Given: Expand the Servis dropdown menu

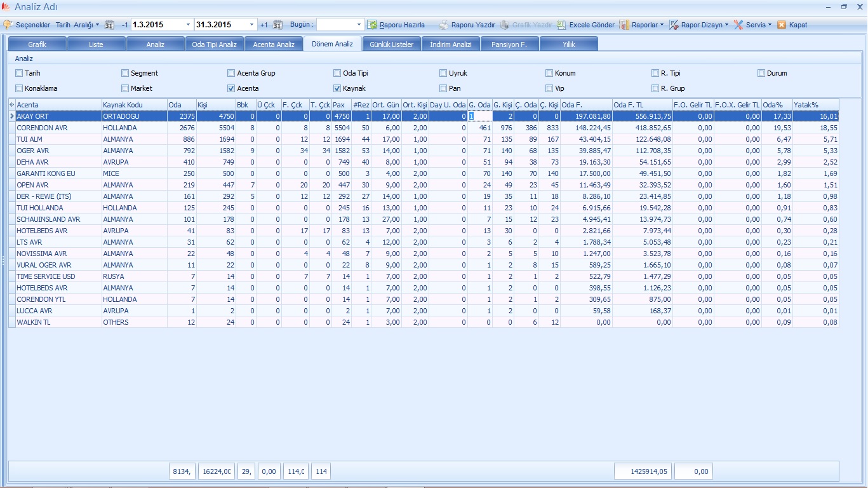Looking at the screenshot, I should coord(770,25).
